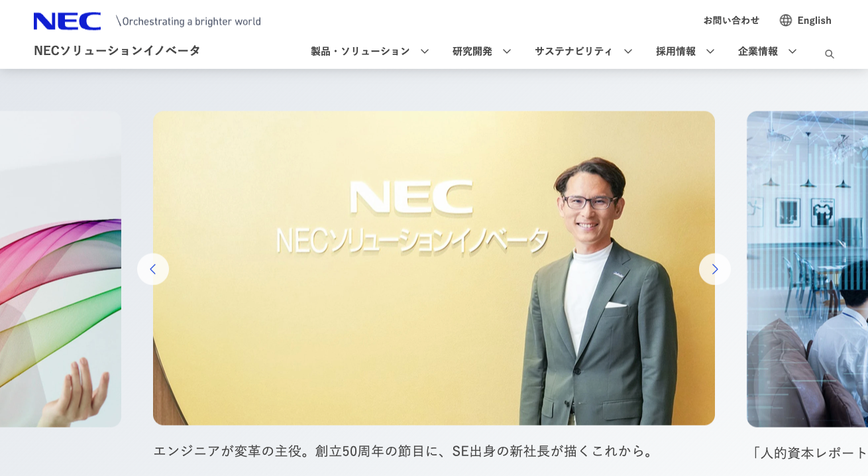Show the previous carousel slide arrow
This screenshot has width=868, height=476.
coord(153,269)
